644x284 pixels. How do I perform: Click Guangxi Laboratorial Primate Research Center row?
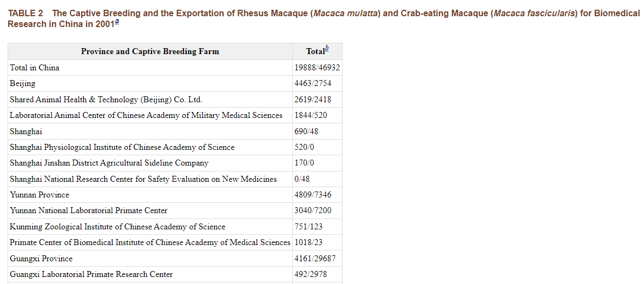point(91,274)
